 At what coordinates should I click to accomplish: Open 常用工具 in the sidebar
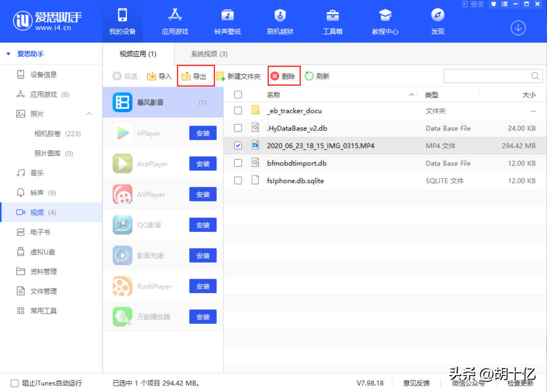[51, 311]
